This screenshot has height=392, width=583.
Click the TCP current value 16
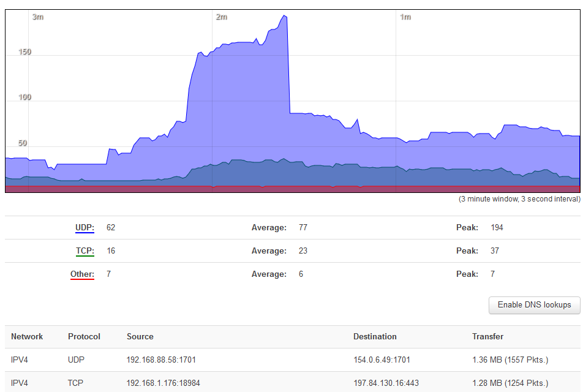coord(111,251)
